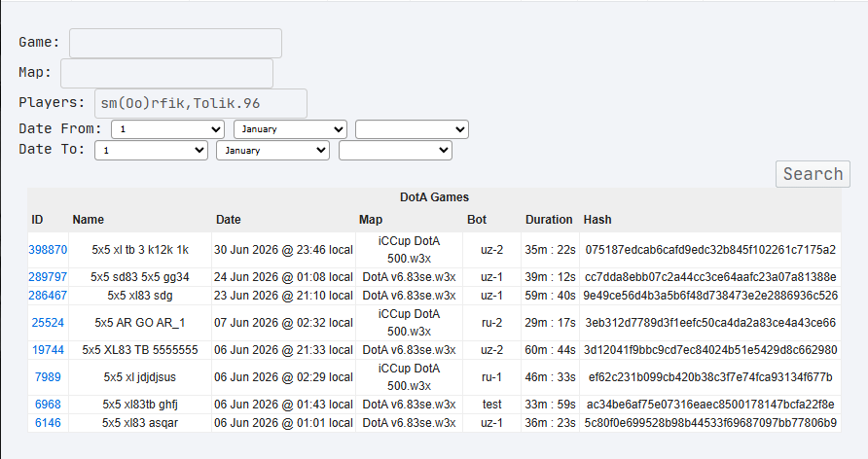
Task: Open game ID 25524 link
Action: 48,323
